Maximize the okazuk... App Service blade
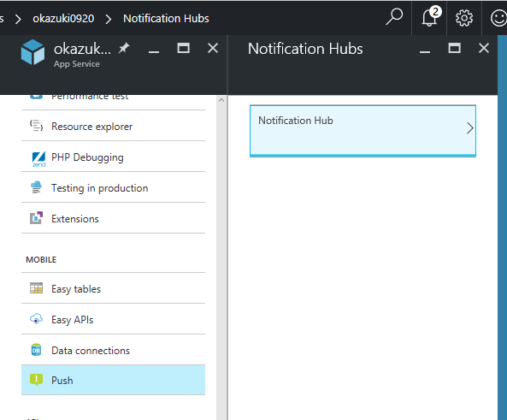Viewport: 507px width, 420px height. coord(183,48)
